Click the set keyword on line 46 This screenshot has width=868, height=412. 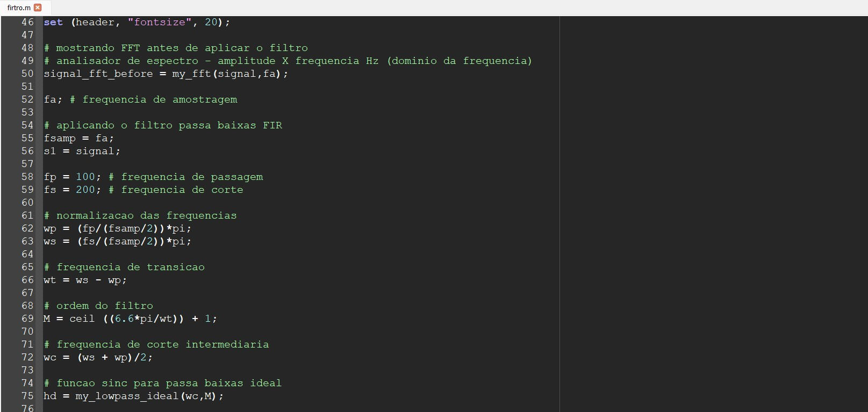coord(53,22)
